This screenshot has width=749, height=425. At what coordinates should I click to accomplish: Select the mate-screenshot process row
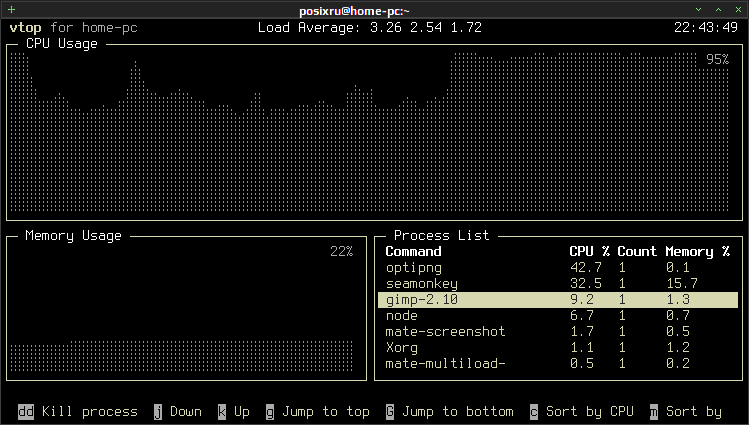pos(558,331)
